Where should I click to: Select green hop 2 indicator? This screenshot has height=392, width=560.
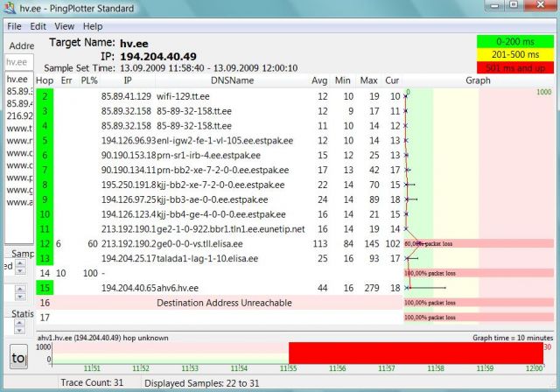click(x=45, y=96)
